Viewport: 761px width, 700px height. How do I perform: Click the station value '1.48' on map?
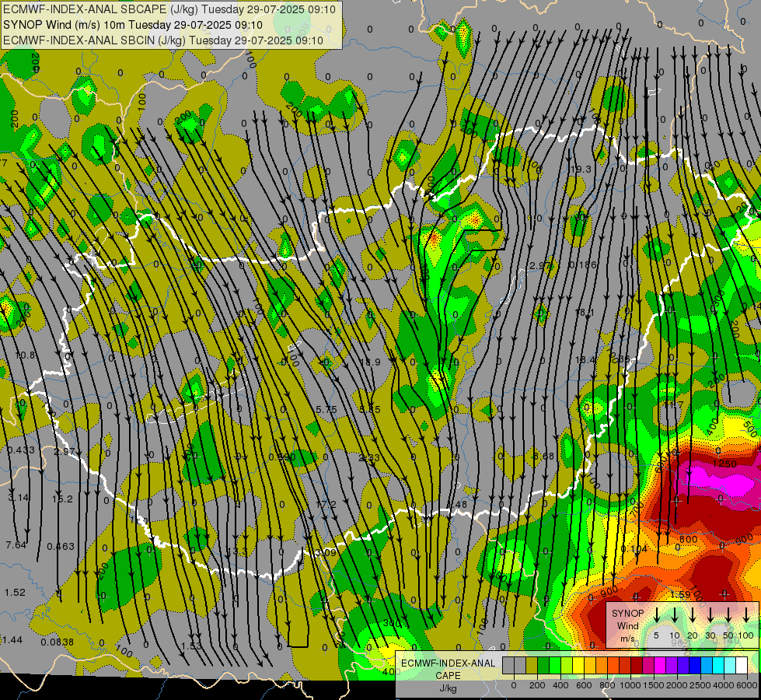(457, 504)
